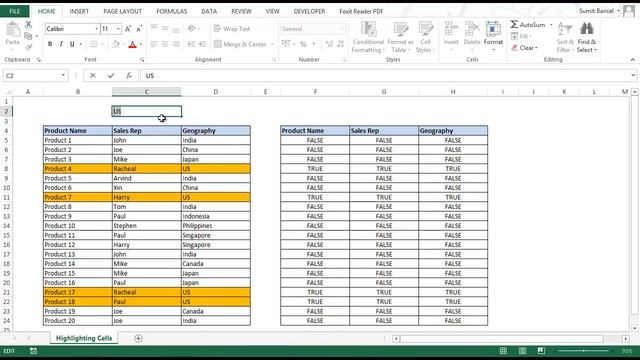The width and height of the screenshot is (640, 360).
Task: Open Conditional Formatting menu
Action: click(368, 38)
